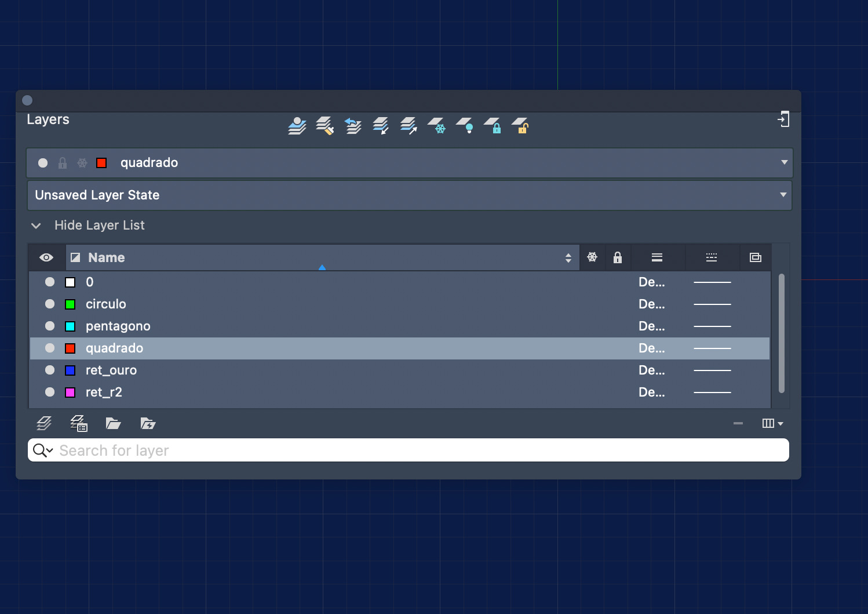Click lineweight De... value of ret_ouro

coord(652,370)
